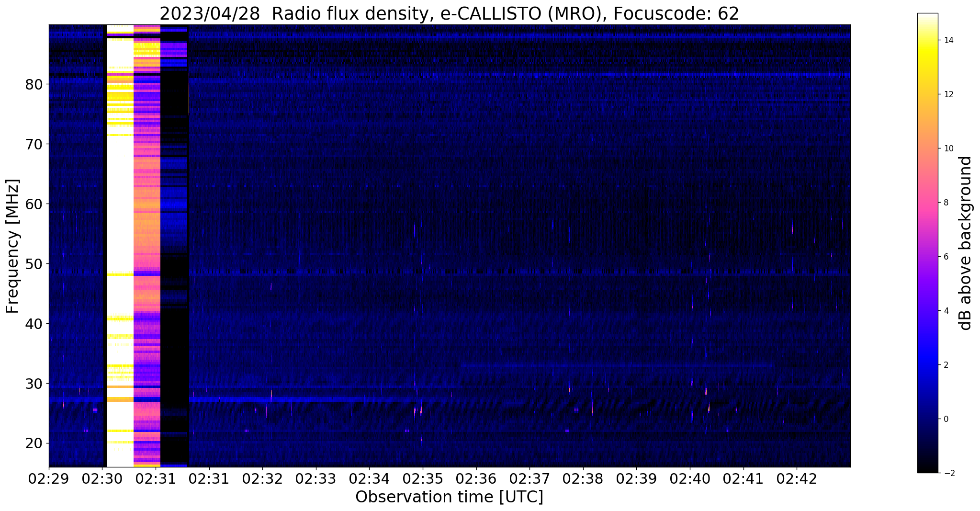Click the 20 MHz frequency tick label
Viewport: 980px width, 511px height.
coord(34,443)
